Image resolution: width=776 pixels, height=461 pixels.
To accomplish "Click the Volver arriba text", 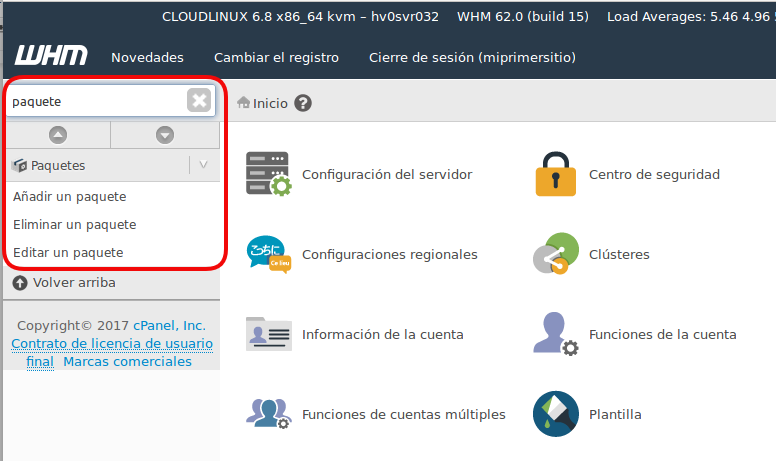I will [x=74, y=282].
